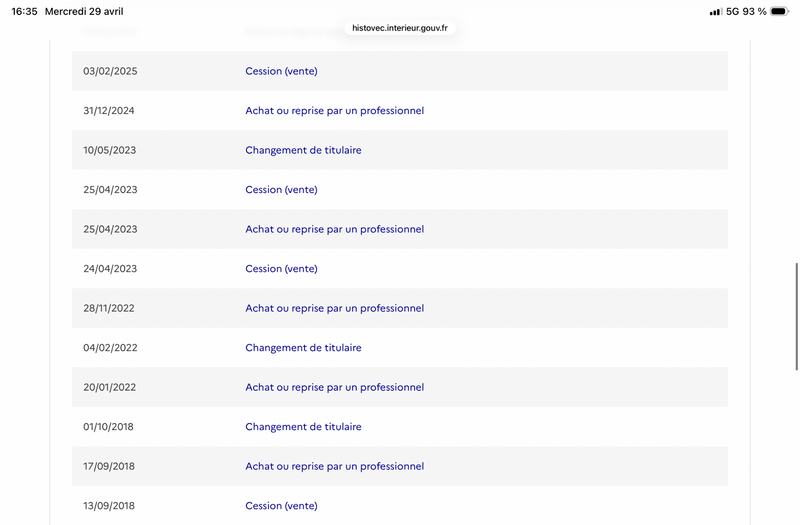Click Cession (vente) entry dated 25/04/2023
This screenshot has width=800, height=525.
281,190
